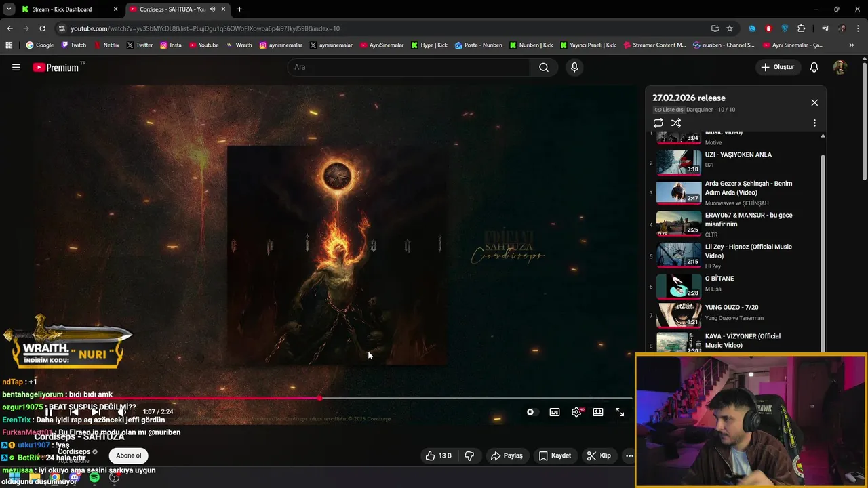The width and height of the screenshot is (868, 488).
Task: Select YUNG OUZO - 7/20 in playlist
Action: pos(734,315)
